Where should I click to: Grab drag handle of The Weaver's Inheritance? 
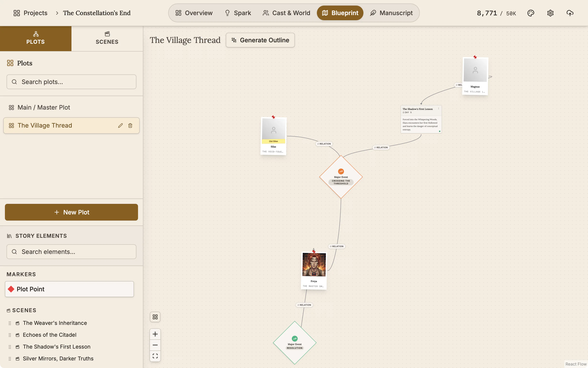click(x=10, y=323)
